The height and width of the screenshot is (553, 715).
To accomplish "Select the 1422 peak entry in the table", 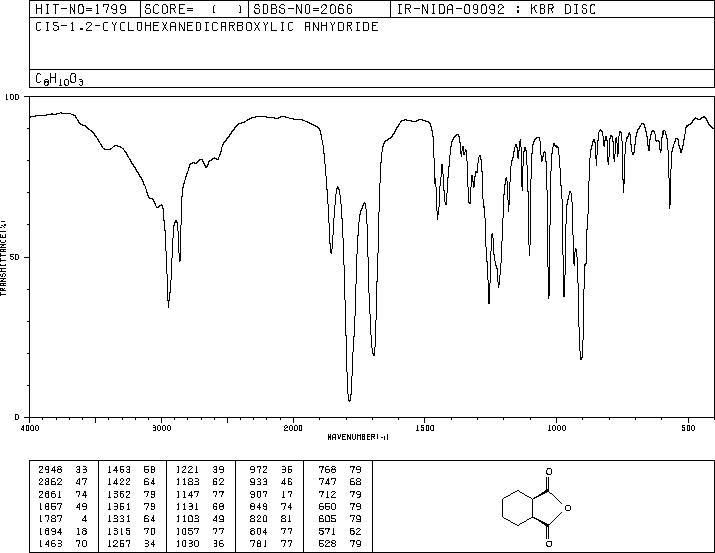I will (131, 482).
